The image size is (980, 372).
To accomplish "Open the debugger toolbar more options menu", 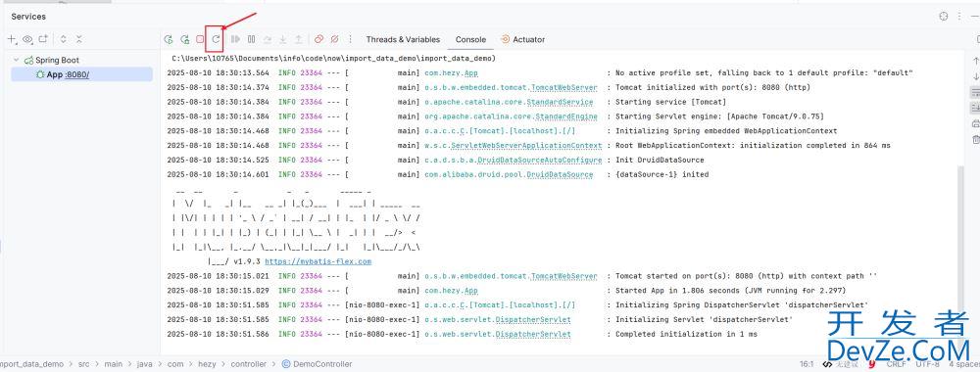I will [x=350, y=39].
